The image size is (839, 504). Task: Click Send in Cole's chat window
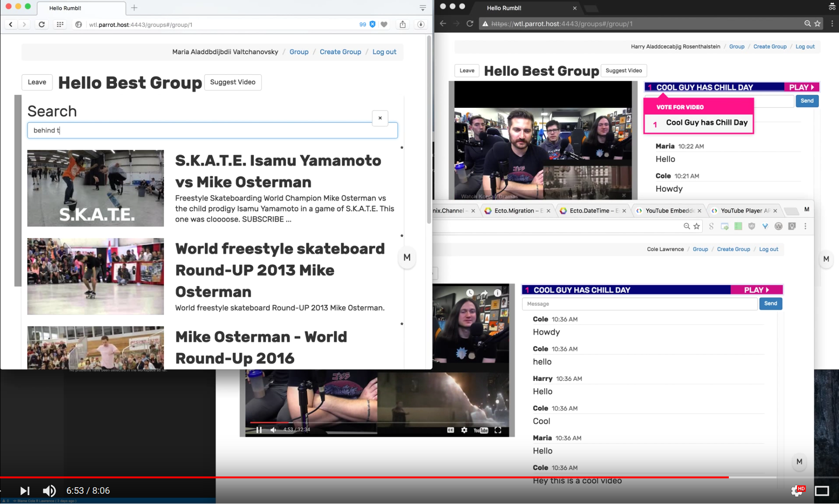pyautogui.click(x=770, y=304)
